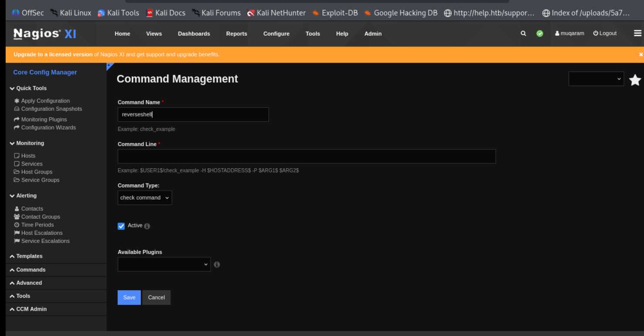Open the Command Type dropdown
Screen dimensions: 644x336
[144, 198]
